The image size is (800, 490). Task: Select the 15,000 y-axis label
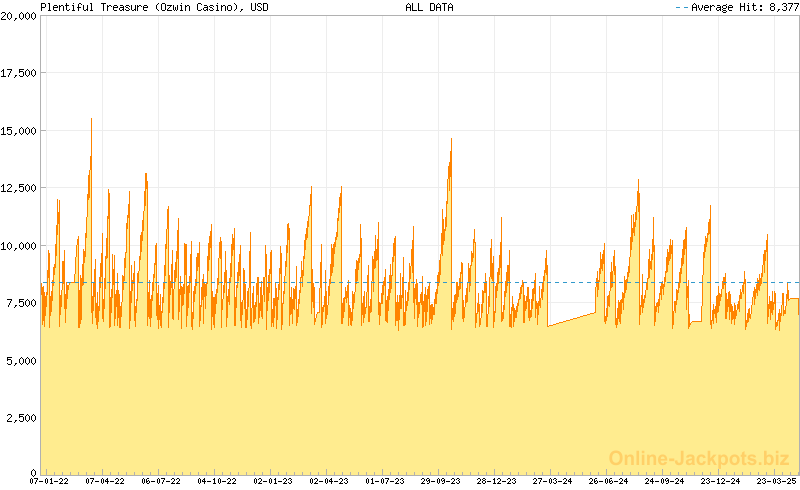tap(19, 131)
